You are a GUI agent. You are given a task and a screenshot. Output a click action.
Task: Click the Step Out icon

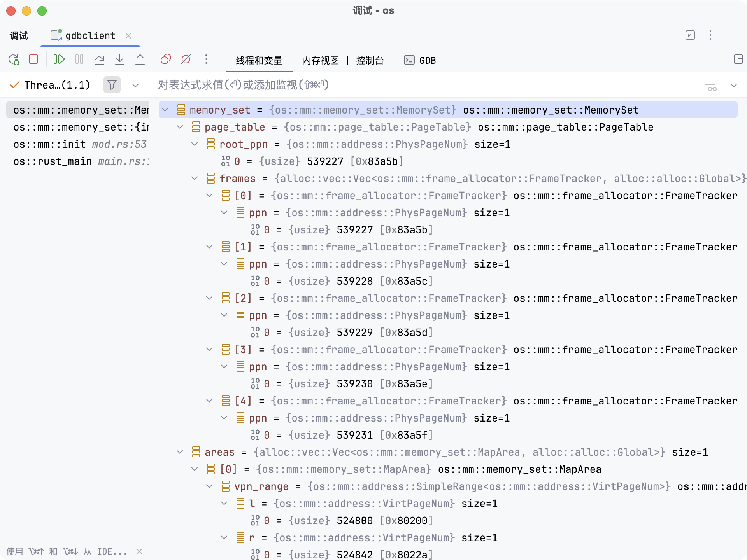pyautogui.click(x=140, y=59)
